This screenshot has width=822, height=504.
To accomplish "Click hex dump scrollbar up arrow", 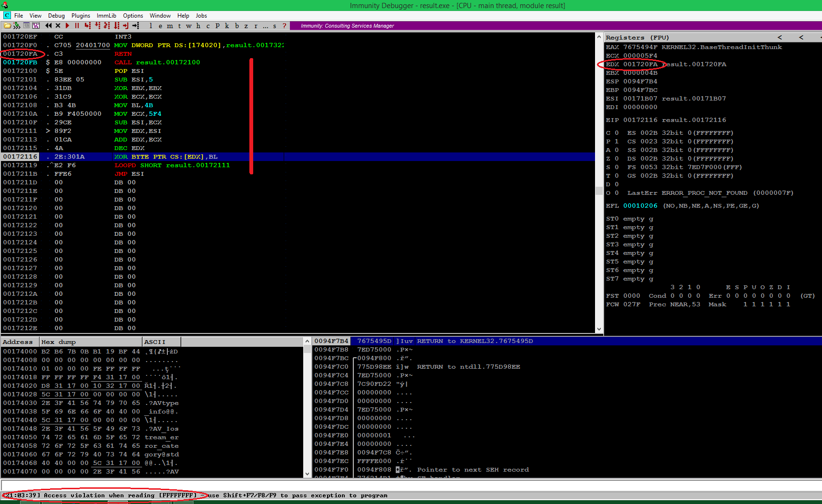I will pos(307,341).
